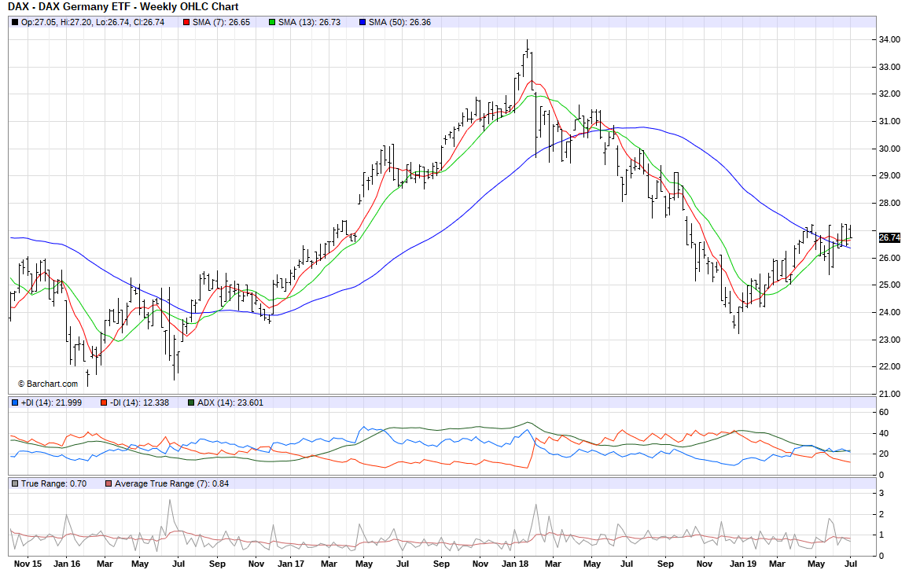The width and height of the screenshot is (909, 588).
Task: Click the current price label 26.74
Action: pyautogui.click(x=889, y=237)
